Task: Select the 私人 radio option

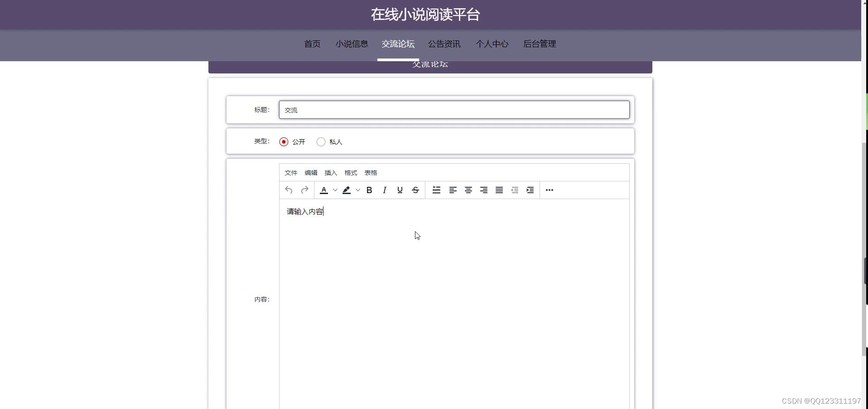Action: pos(321,142)
